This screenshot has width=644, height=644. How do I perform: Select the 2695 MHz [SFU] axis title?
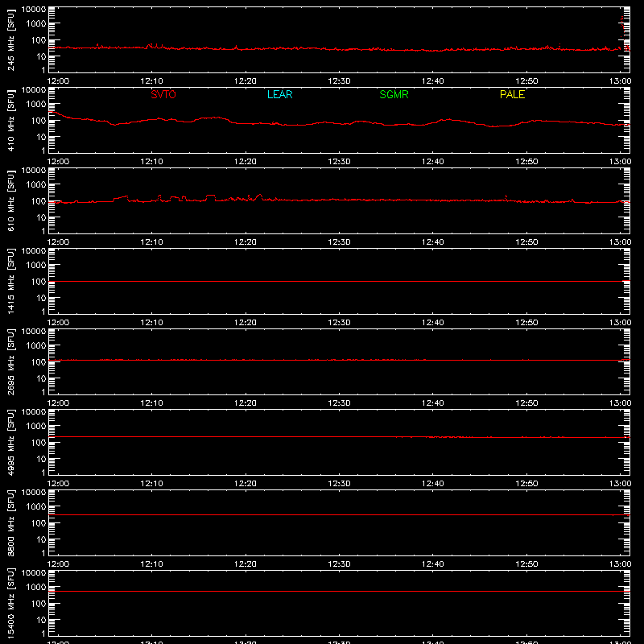(x=10, y=361)
